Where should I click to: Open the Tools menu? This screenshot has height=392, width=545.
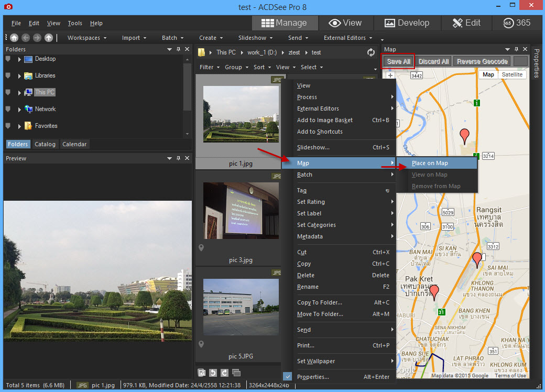[x=75, y=23]
